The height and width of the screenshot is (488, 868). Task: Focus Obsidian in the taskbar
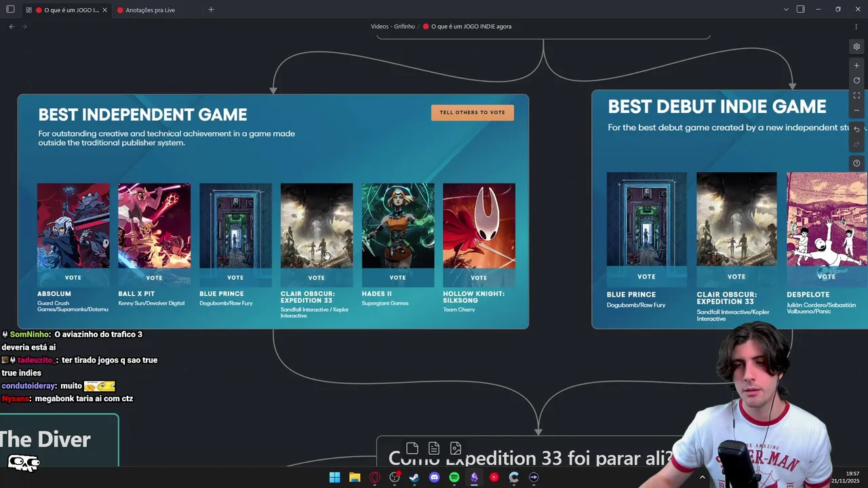click(474, 477)
